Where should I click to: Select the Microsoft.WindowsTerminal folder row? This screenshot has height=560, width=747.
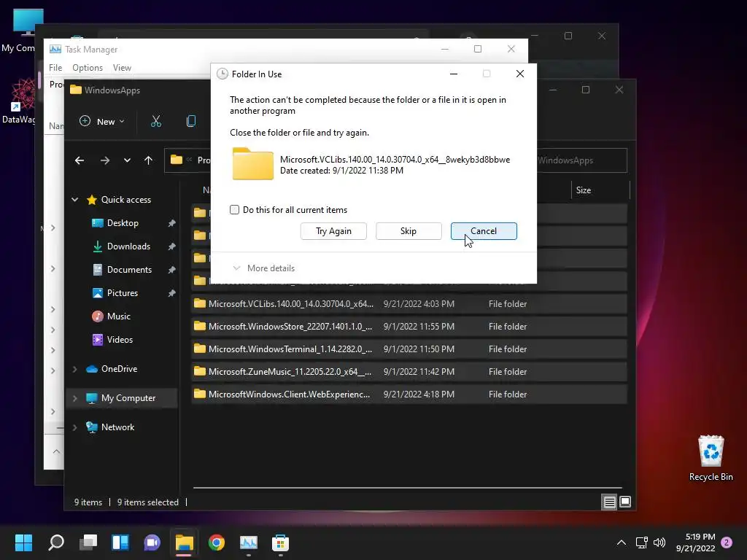[409, 349]
